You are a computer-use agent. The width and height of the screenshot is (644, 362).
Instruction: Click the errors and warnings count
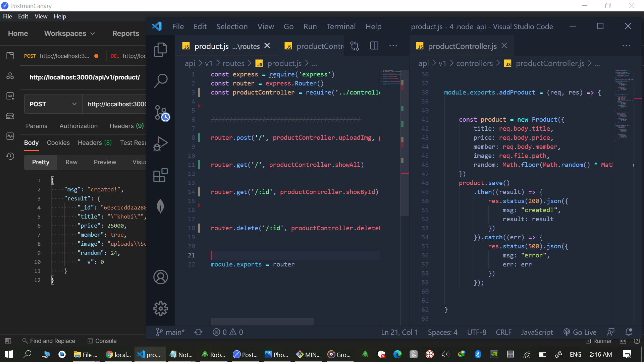[x=228, y=332]
